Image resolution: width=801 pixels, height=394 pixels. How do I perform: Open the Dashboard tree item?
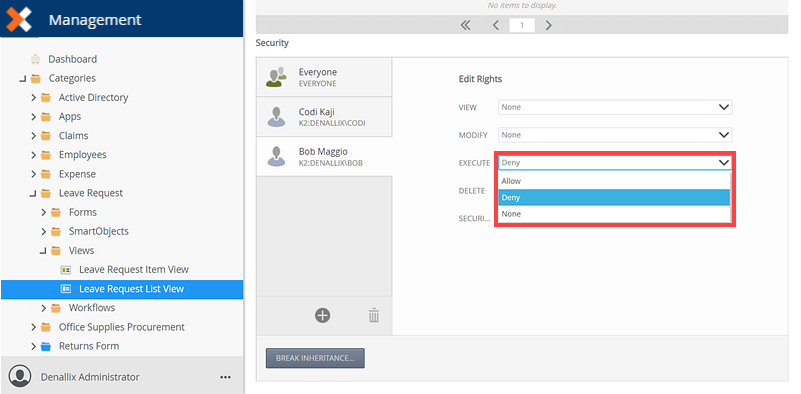[x=73, y=59]
